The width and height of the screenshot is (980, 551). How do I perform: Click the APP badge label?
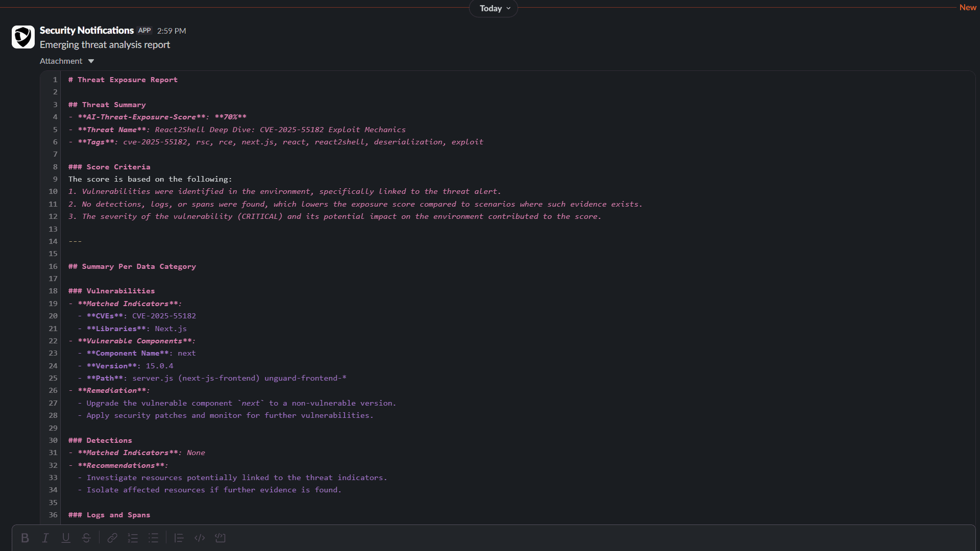click(x=144, y=31)
